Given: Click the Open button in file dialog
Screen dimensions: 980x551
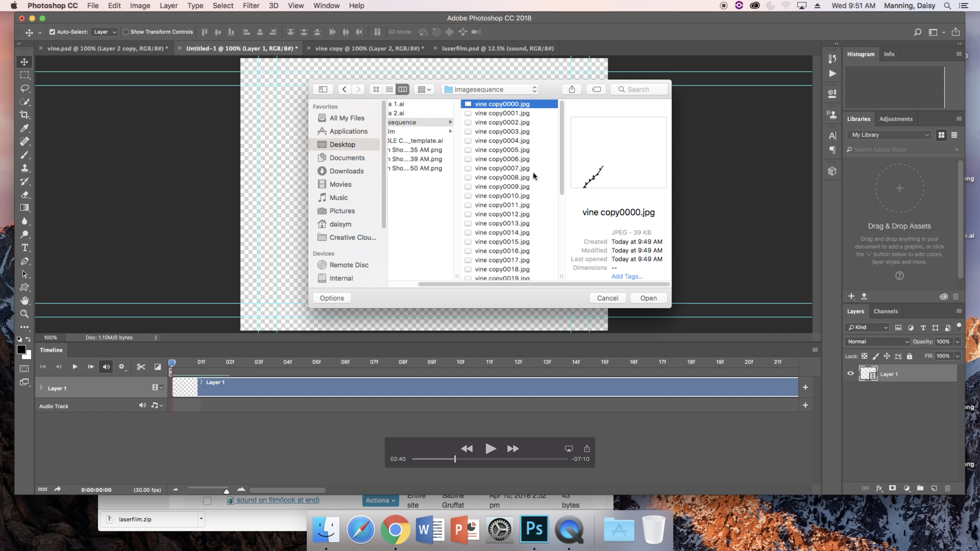Looking at the screenshot, I should 648,298.
